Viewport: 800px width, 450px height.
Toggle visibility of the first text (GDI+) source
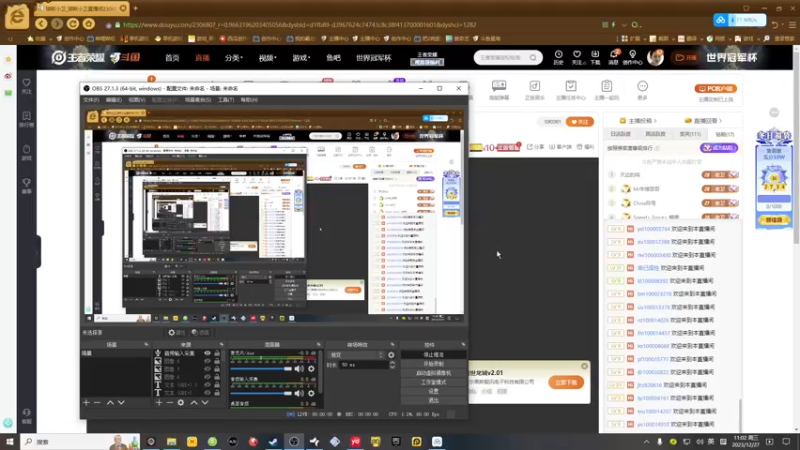pos(207,385)
